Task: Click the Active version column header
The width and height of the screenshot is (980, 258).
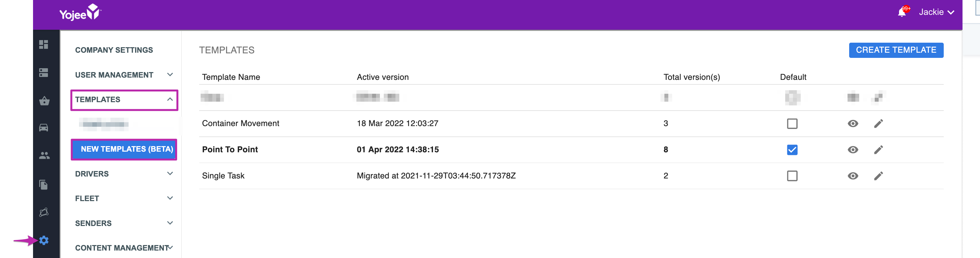Action: pyautogui.click(x=383, y=77)
